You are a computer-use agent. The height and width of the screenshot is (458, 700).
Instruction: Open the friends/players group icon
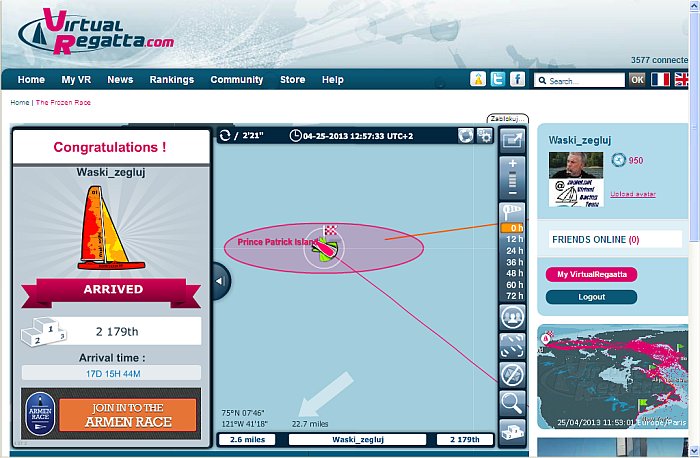512,317
